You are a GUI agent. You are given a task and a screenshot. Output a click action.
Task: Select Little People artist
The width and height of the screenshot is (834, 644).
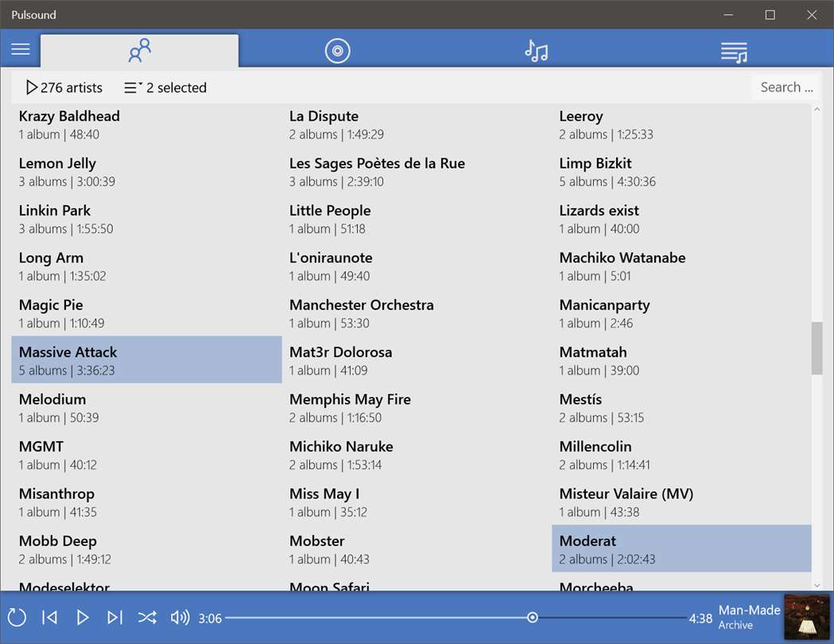[417, 219]
